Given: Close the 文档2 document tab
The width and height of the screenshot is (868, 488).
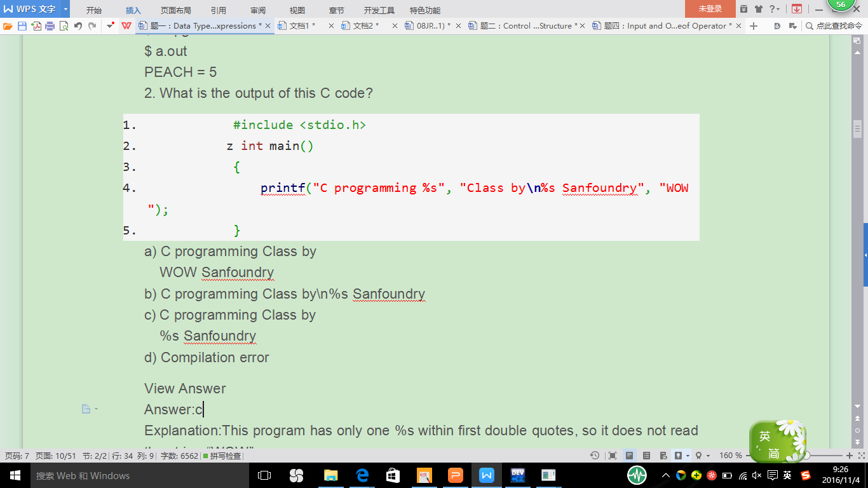Looking at the screenshot, I should (x=394, y=26).
